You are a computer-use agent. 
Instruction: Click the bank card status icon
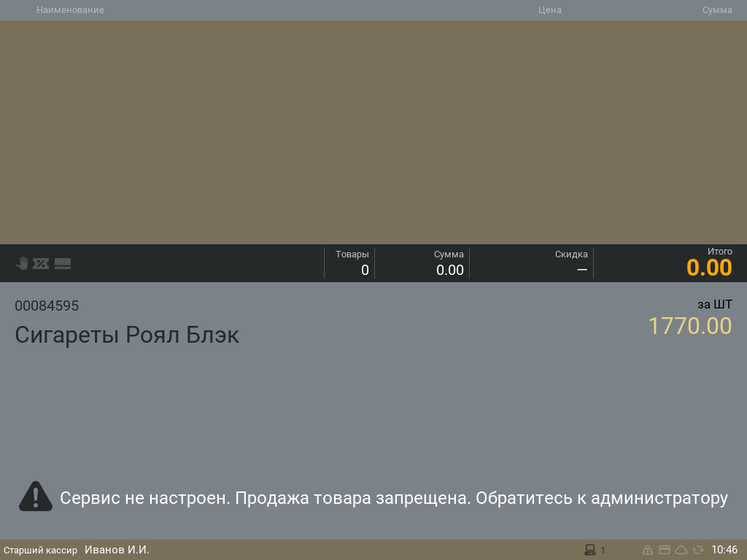pyautogui.click(x=665, y=550)
